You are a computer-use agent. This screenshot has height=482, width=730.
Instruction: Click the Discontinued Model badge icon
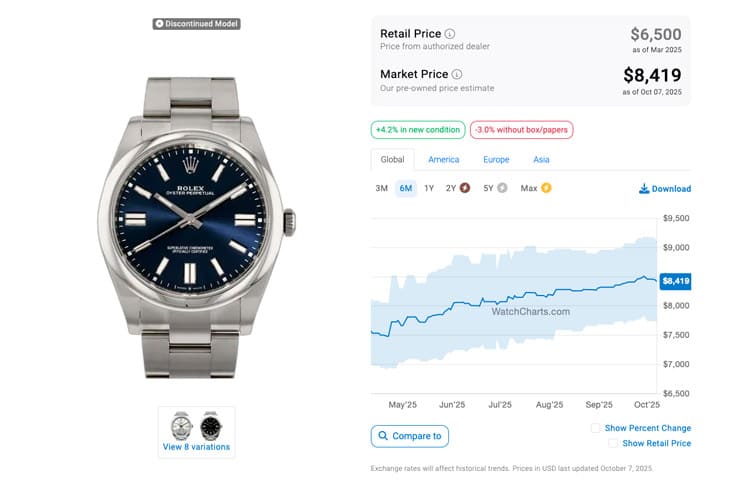(x=159, y=23)
